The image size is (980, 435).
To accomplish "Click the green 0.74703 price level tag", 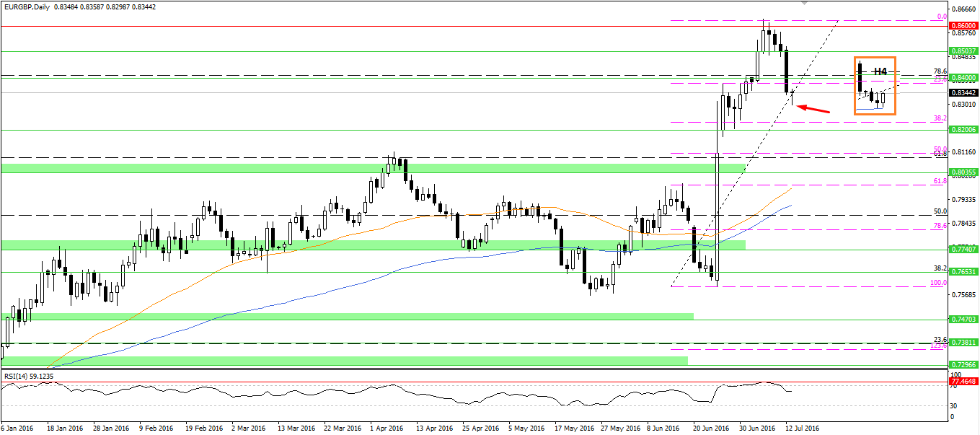I will [963, 319].
